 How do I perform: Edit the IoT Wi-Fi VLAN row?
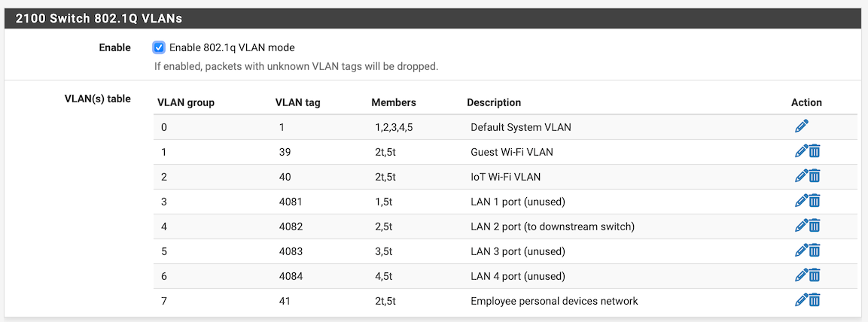801,176
